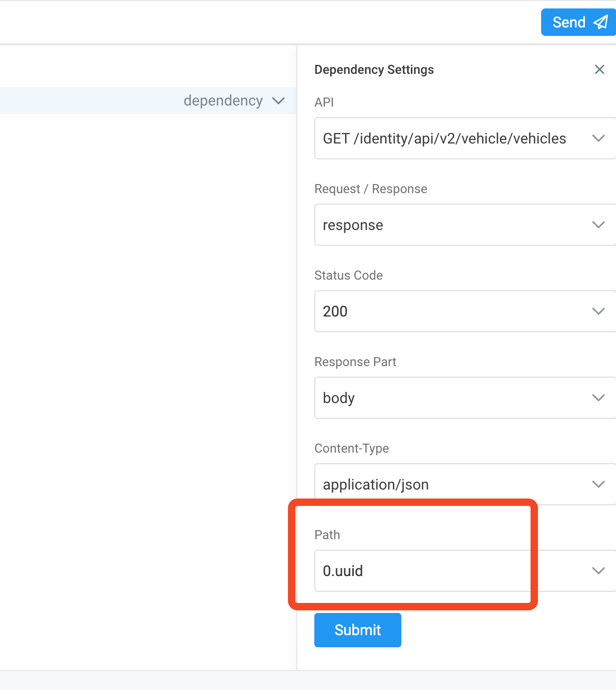Click the chevron arrow of the Path dropdown
616x690 pixels.
pos(598,571)
